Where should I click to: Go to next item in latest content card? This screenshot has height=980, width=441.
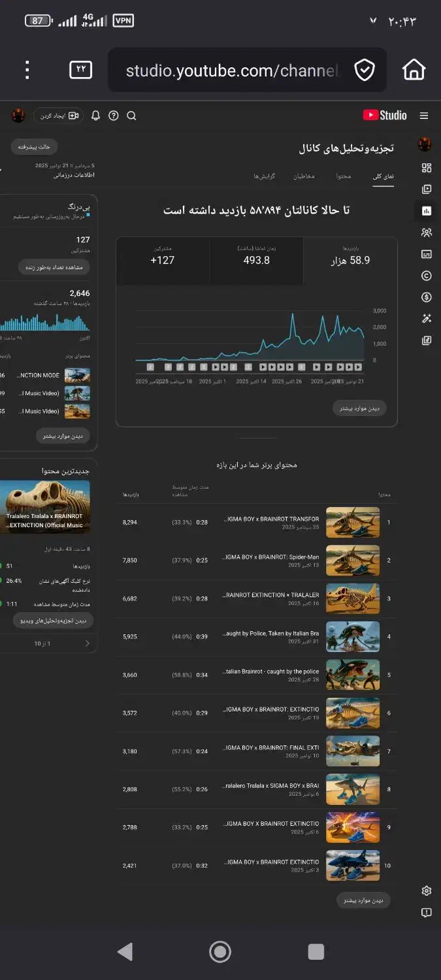pyautogui.click(x=88, y=644)
